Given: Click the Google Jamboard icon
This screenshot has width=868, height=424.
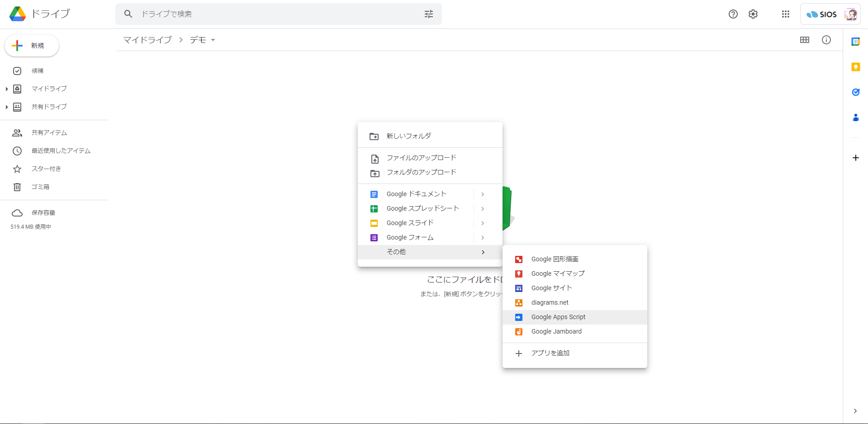Looking at the screenshot, I should pos(519,332).
